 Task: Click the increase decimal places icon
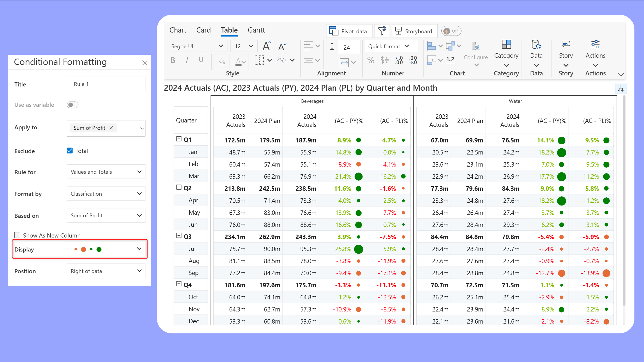pos(399,60)
